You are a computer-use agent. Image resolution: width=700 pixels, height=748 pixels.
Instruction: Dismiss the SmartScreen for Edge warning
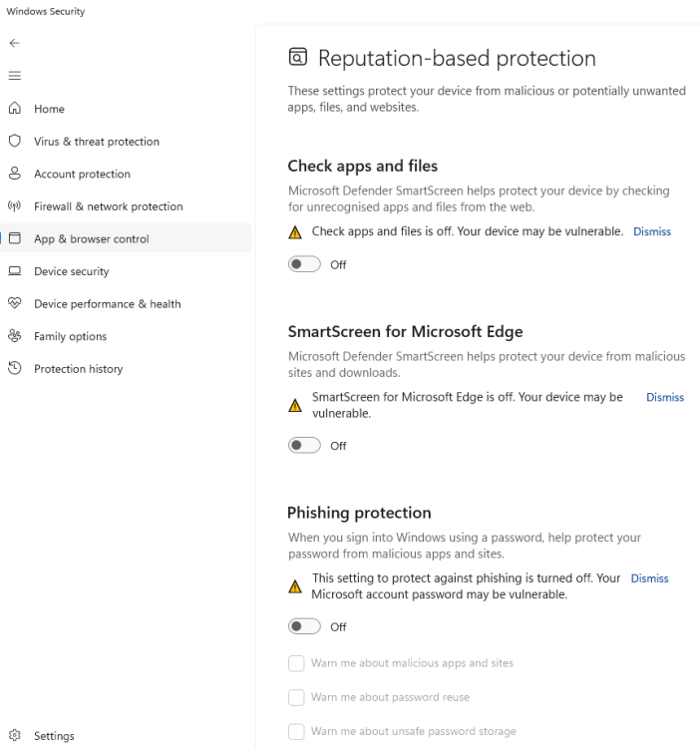665,397
